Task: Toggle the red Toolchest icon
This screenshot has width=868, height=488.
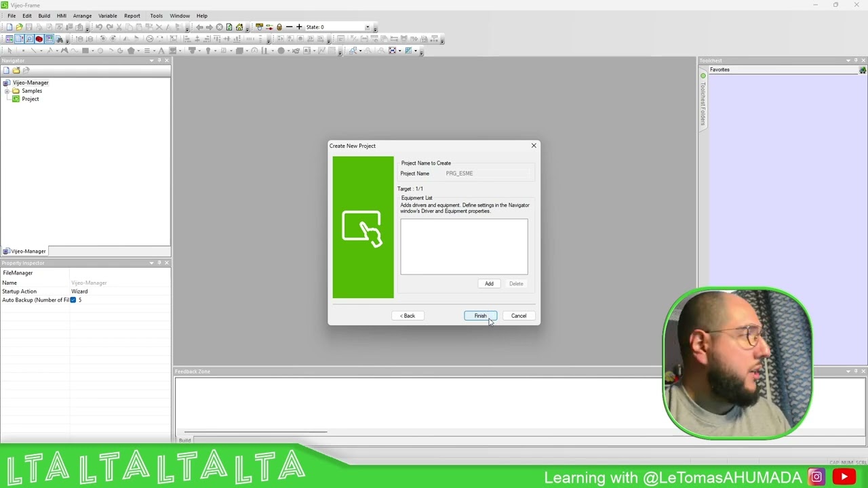Action: pyautogui.click(x=39, y=39)
